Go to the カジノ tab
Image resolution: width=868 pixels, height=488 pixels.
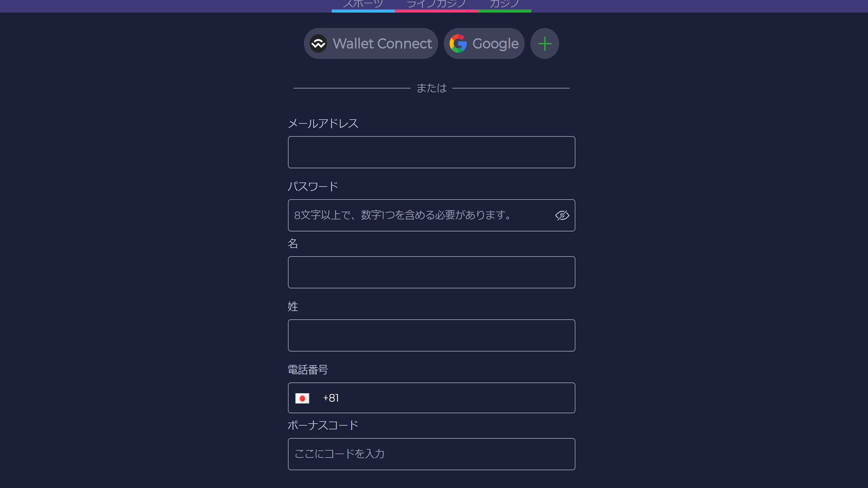pyautogui.click(x=505, y=5)
